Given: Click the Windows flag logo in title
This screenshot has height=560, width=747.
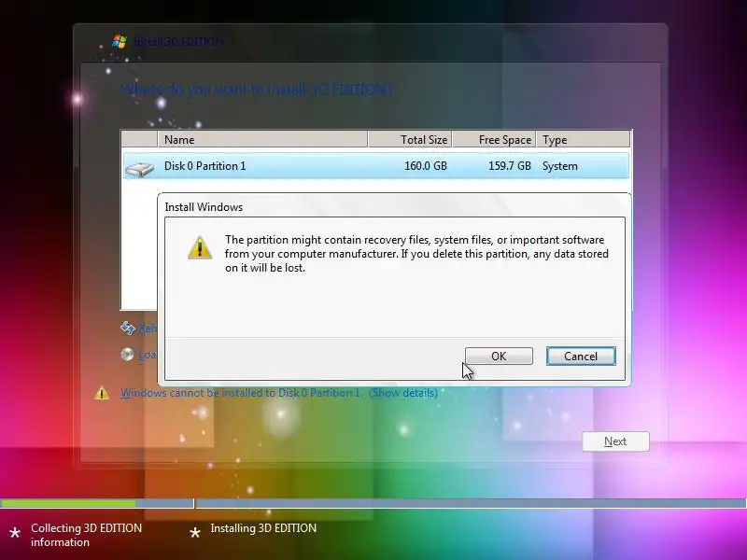Looking at the screenshot, I should pos(120,41).
